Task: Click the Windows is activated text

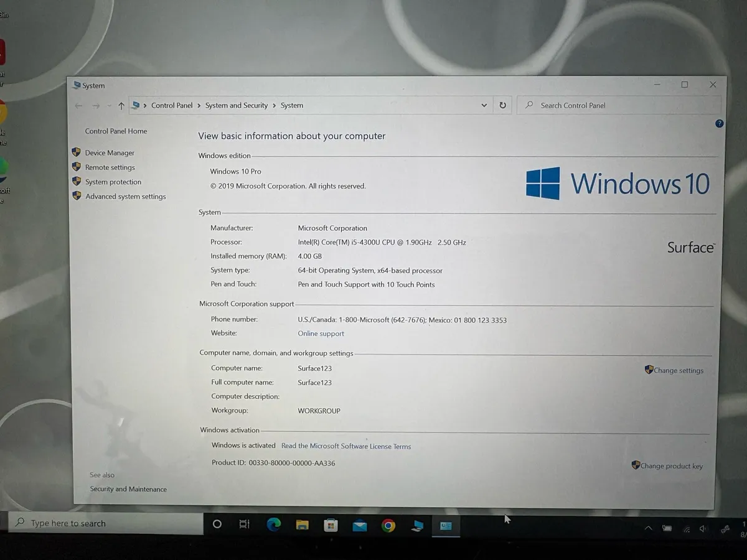Action: pyautogui.click(x=243, y=446)
